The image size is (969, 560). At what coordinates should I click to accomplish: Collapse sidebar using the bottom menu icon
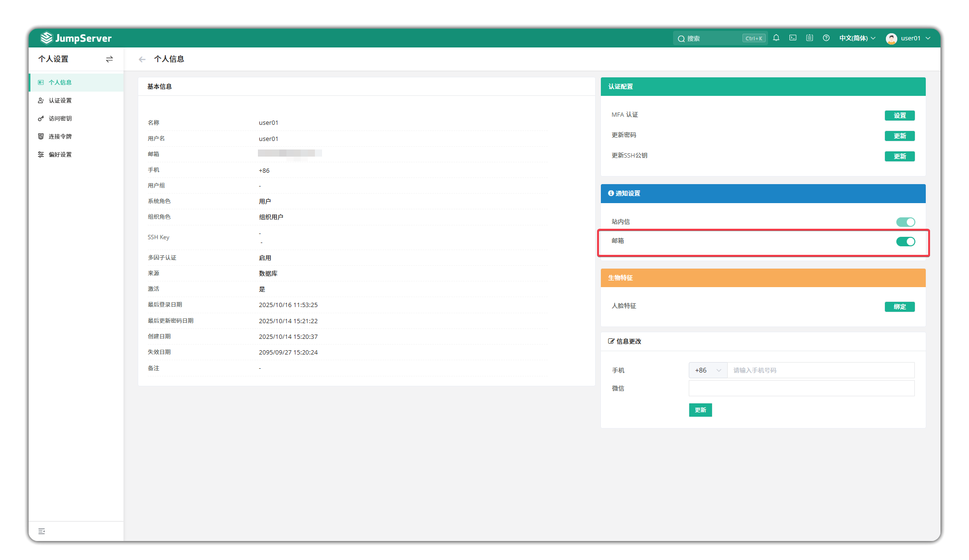click(x=42, y=531)
